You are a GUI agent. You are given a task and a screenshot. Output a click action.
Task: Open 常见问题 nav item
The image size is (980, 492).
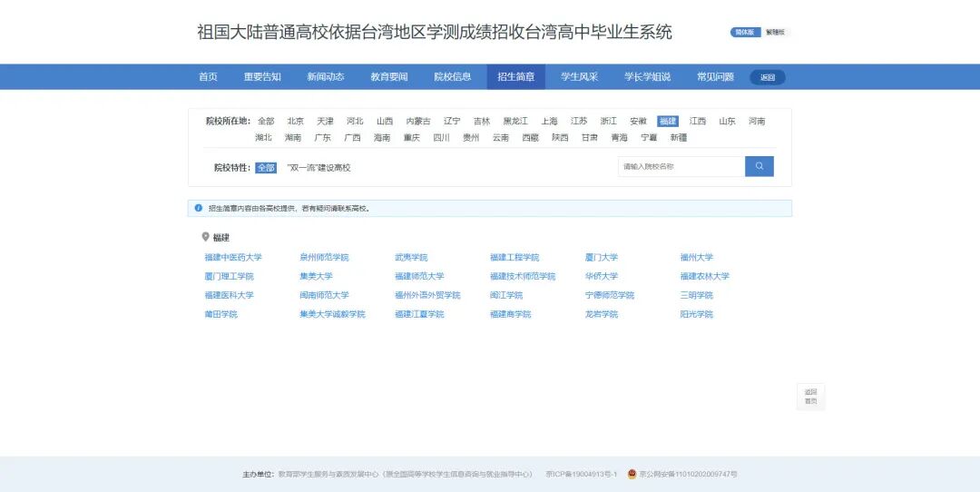point(716,77)
